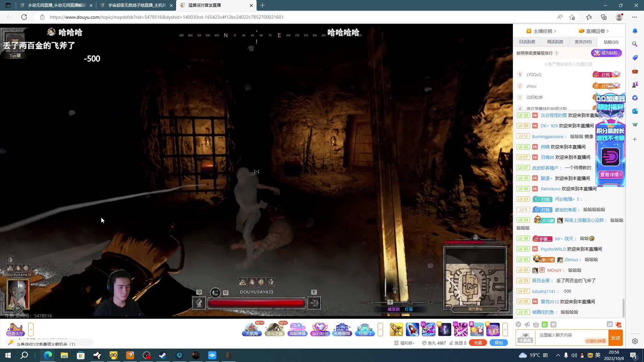Add this page to favorites star
644x362 pixels.
[x=572, y=17]
